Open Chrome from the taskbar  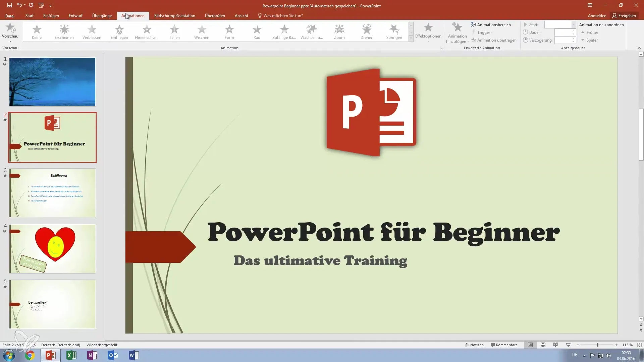[30, 355]
